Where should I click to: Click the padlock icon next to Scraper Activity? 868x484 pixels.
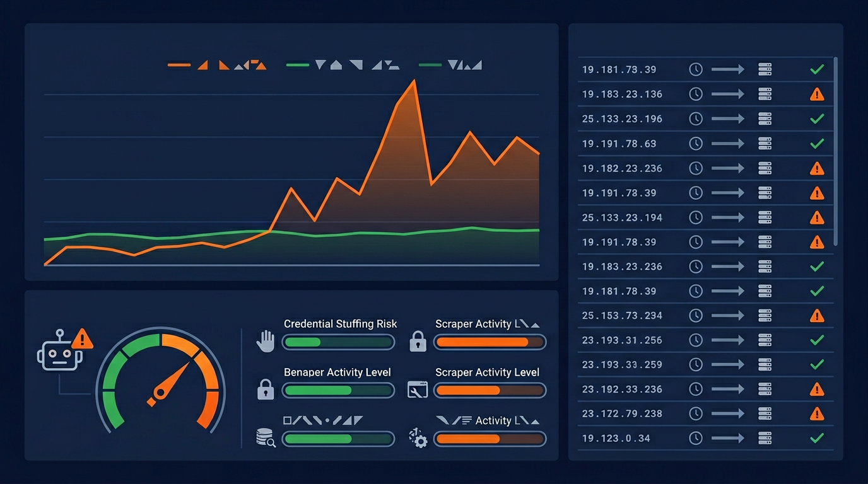tap(418, 341)
